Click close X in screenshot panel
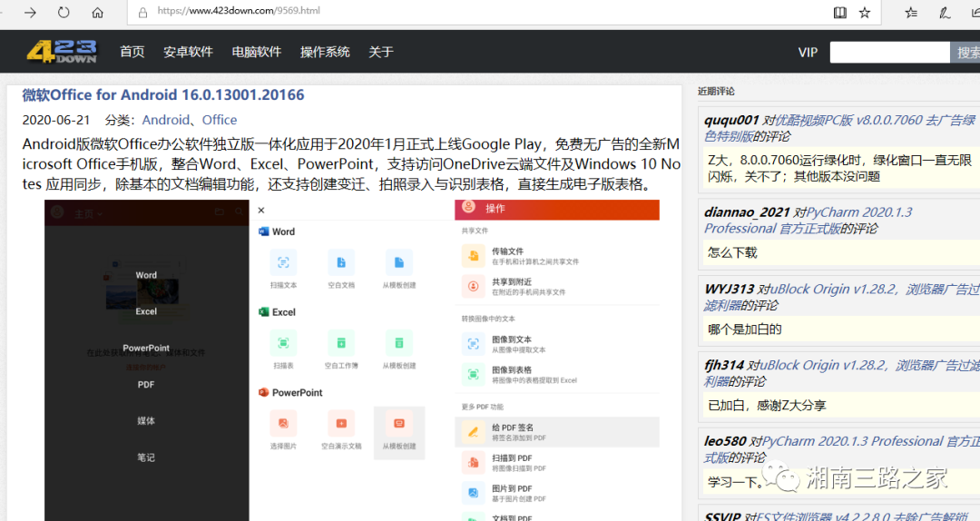980x521 pixels. click(x=261, y=211)
